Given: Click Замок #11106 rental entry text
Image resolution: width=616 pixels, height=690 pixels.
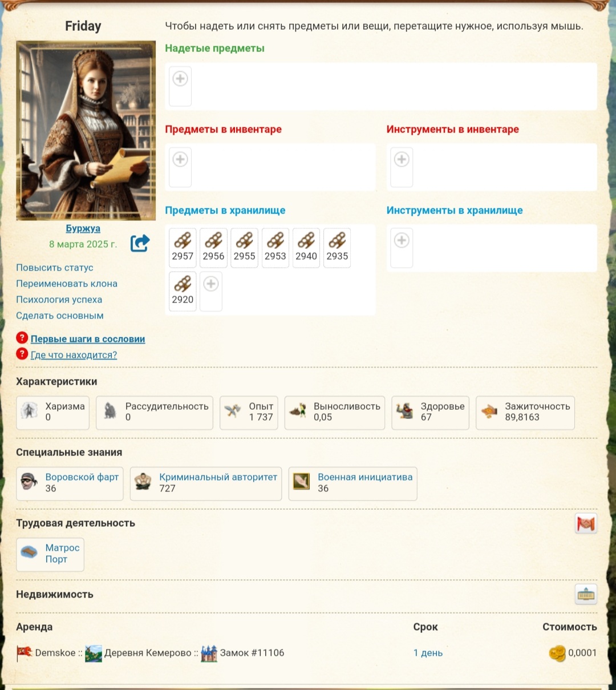Looking at the screenshot, I should pos(252,653).
